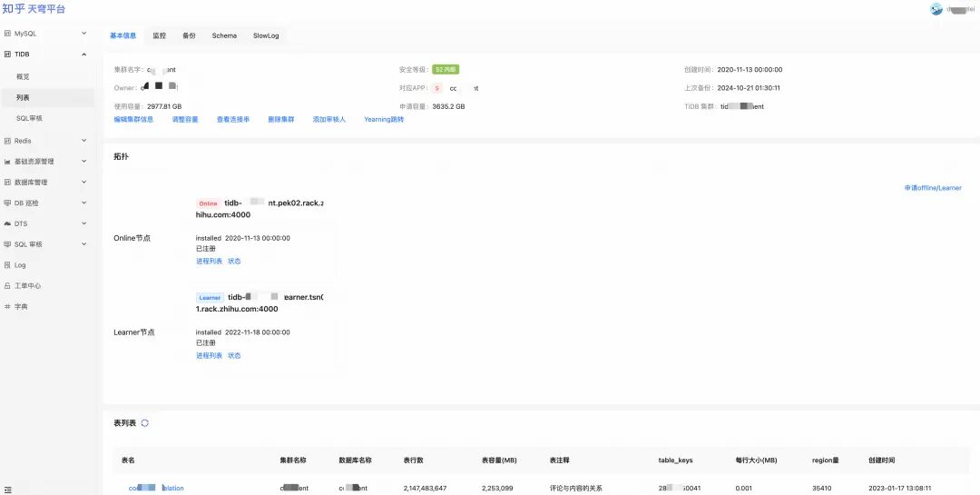Screen dimensions: 980x495
Task: Click the DTS cloud icon
Action: [x=7, y=223]
